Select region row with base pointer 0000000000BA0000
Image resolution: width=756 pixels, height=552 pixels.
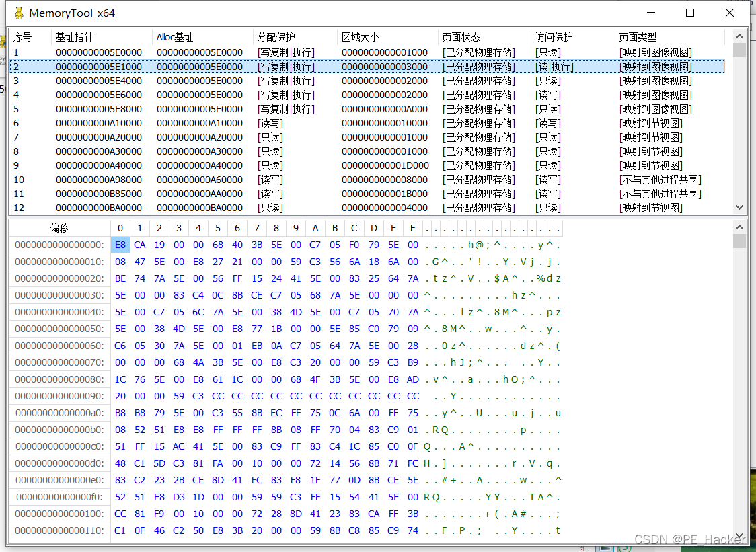367,208
